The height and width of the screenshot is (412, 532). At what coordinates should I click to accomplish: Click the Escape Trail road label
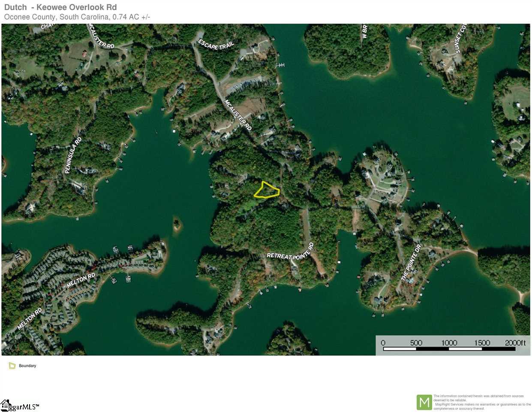(216, 44)
